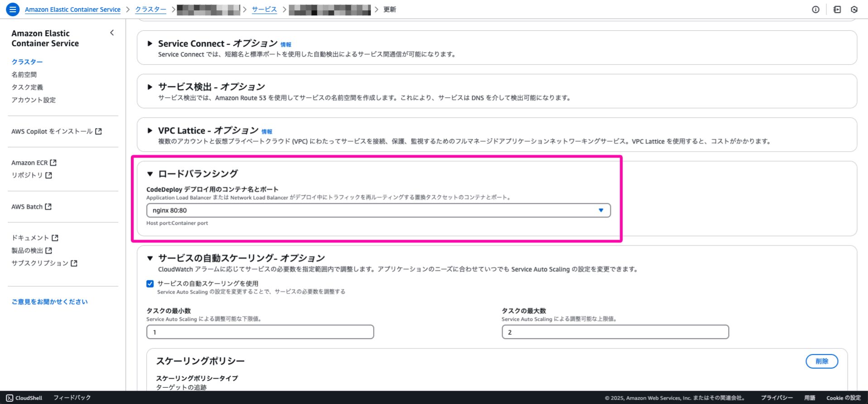The height and width of the screenshot is (404, 868).
Task: Open 製品の検出 link in sidebar
Action: click(32, 250)
